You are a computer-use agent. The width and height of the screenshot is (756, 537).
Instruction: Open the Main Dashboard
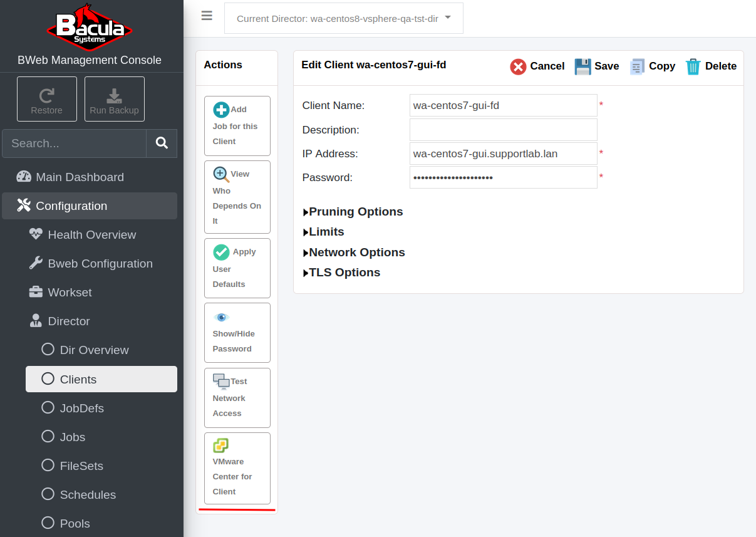pyautogui.click(x=90, y=177)
